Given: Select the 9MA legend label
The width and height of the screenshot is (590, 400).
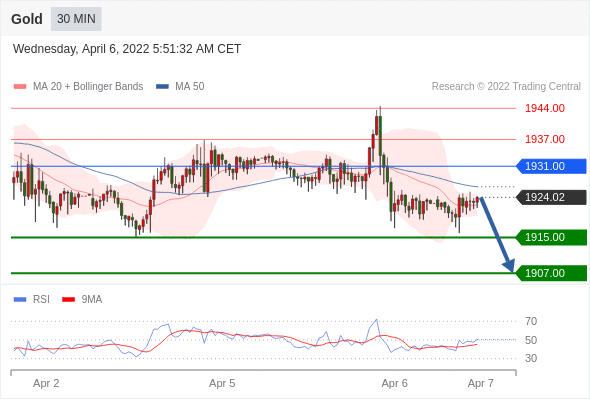Looking at the screenshot, I should pos(92,300).
